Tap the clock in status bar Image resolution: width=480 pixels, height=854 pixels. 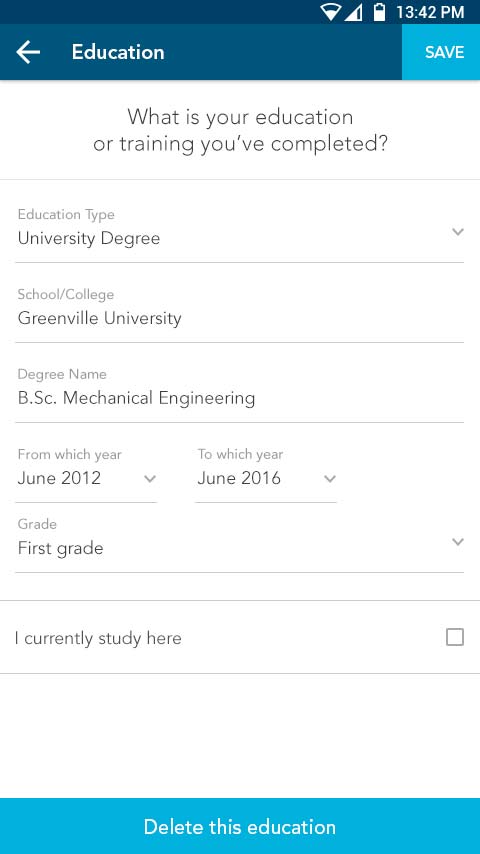[430, 12]
